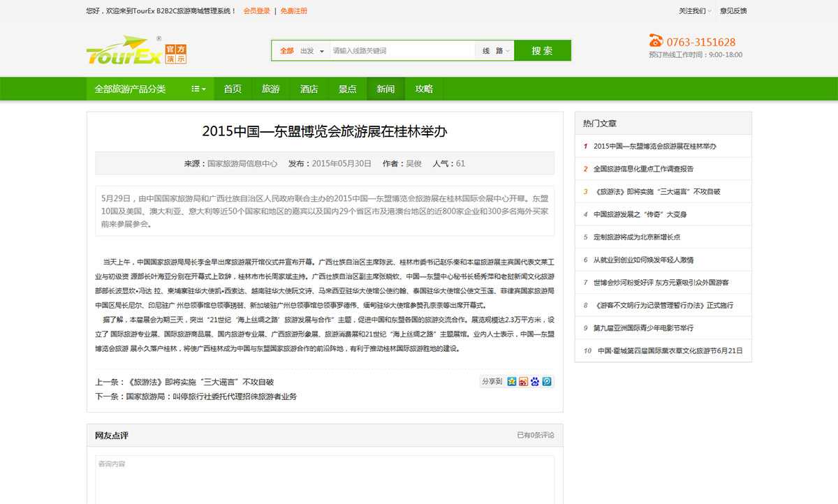Image resolution: width=838 pixels, height=504 pixels.
Task: Open next article 国家旅游局：叫停旅行社 link
Action: (211, 396)
